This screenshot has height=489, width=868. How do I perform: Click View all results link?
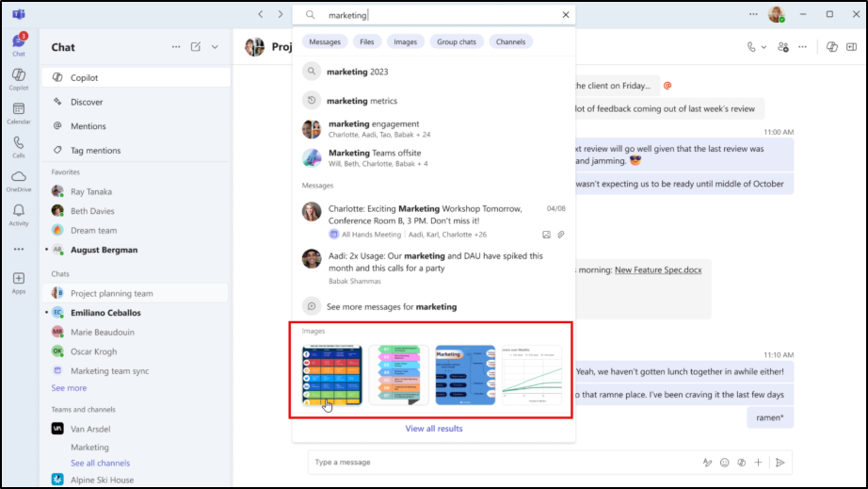point(434,429)
